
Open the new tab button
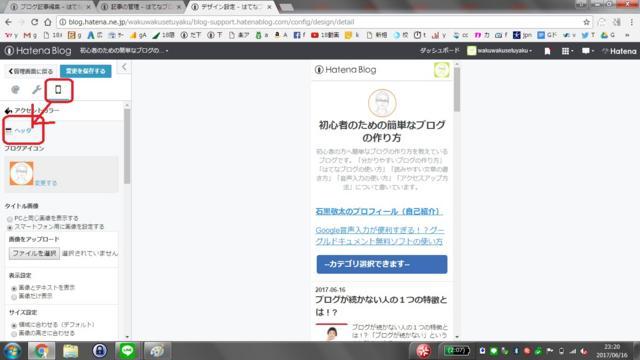coord(287,7)
